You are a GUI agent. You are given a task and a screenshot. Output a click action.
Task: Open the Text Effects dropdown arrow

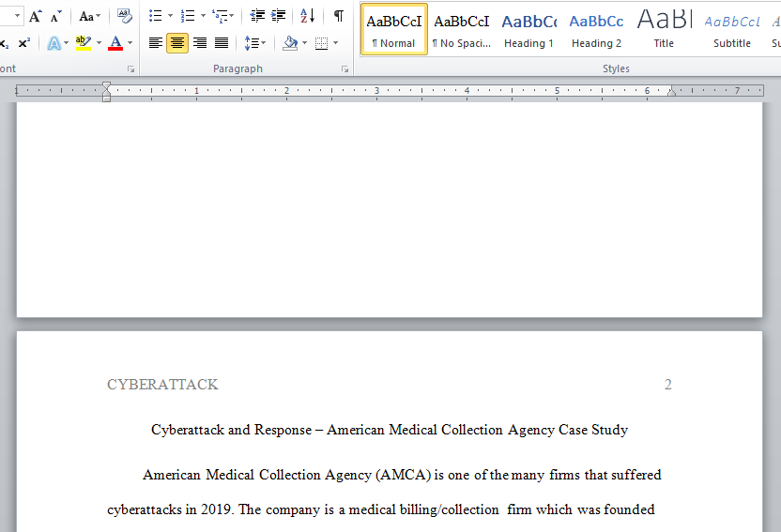pyautogui.click(x=67, y=43)
